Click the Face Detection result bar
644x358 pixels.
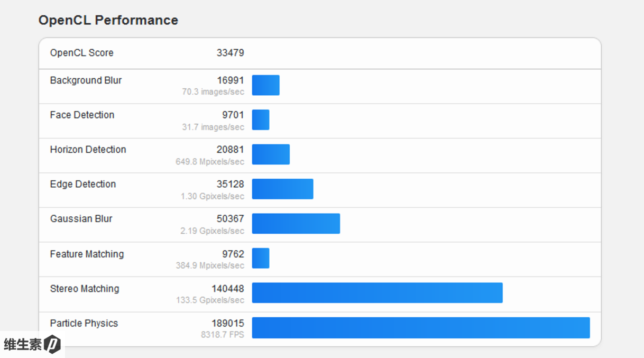[261, 120]
